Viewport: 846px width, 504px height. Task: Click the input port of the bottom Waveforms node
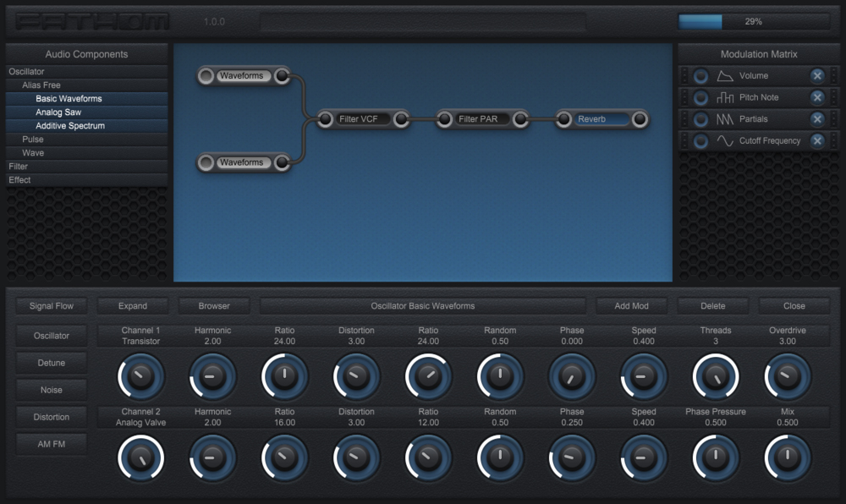pos(206,162)
